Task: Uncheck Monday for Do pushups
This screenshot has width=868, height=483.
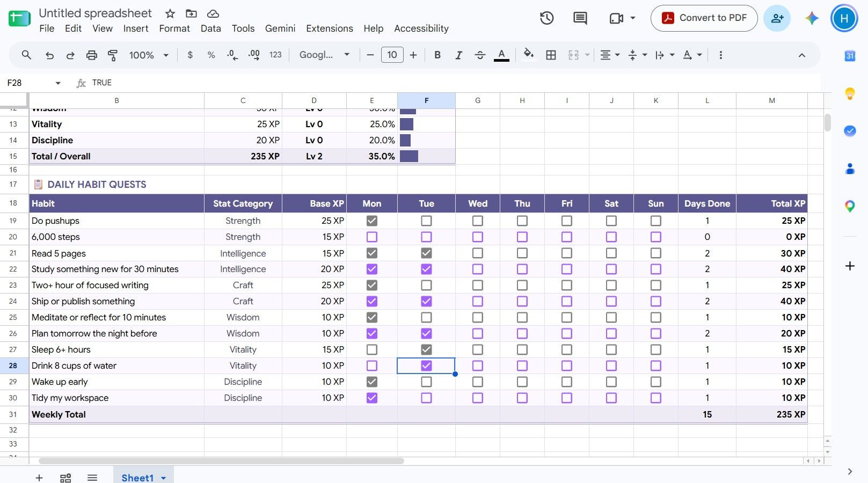Action: pyautogui.click(x=372, y=221)
